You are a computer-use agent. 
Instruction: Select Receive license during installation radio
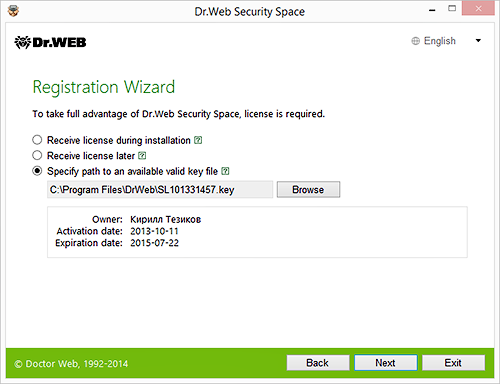point(37,140)
